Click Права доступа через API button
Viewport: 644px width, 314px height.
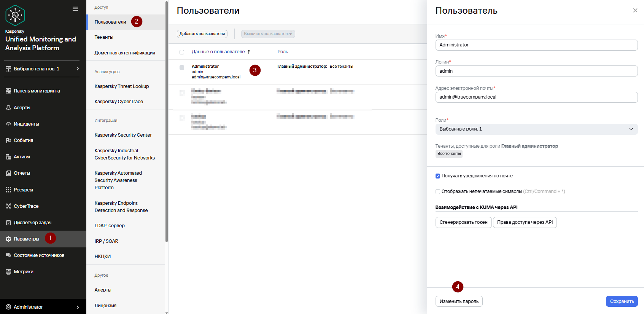525,222
